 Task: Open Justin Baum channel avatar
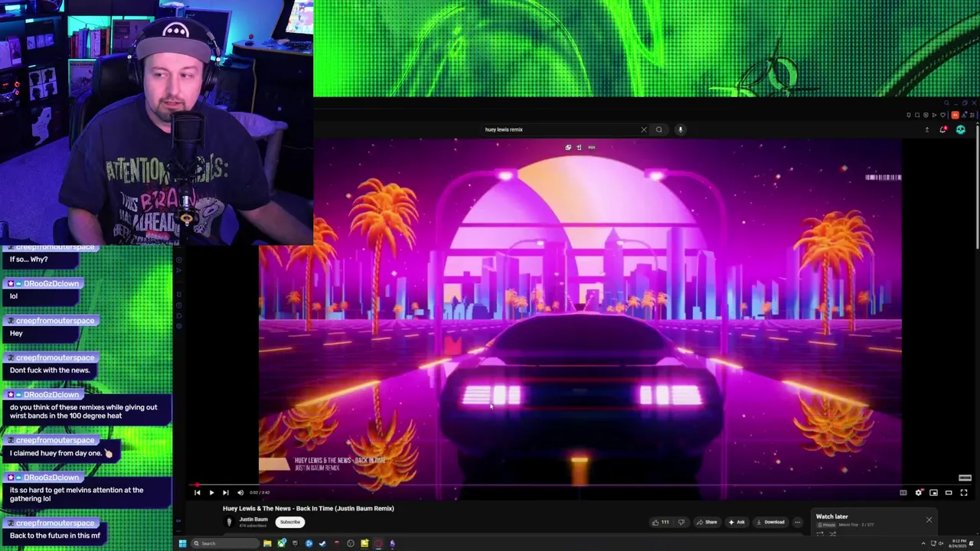coord(229,522)
